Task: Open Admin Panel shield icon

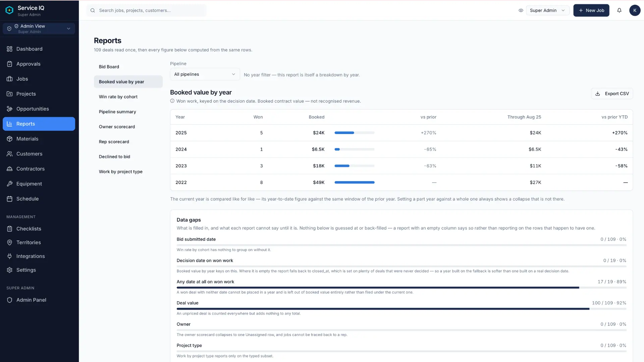Action: pyautogui.click(x=9, y=300)
